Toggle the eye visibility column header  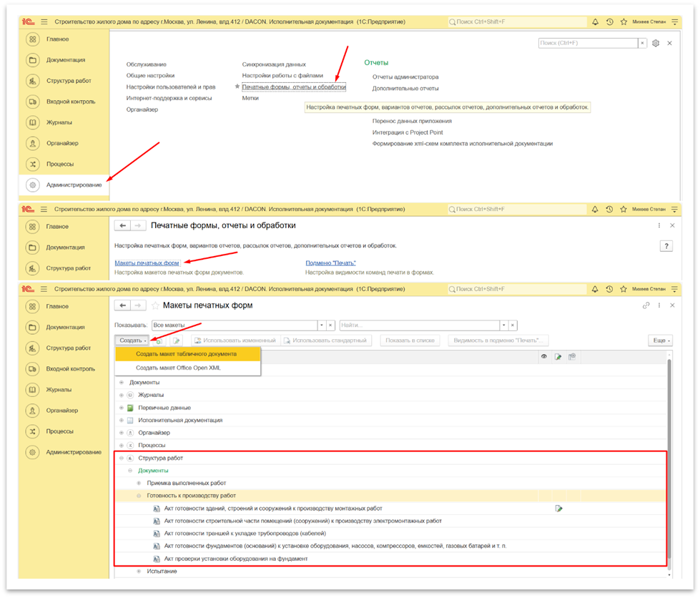pos(544,356)
